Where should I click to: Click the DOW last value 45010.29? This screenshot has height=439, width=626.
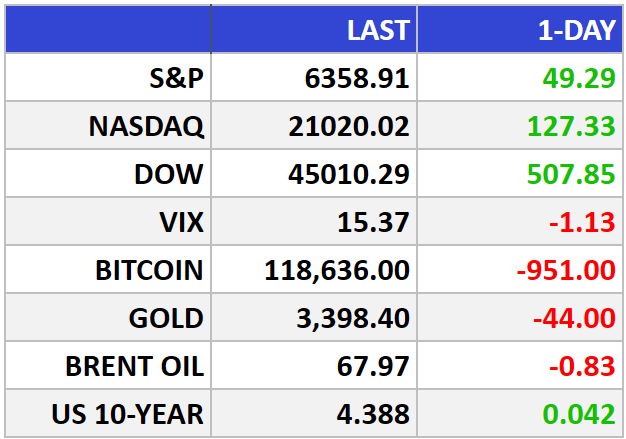[x=349, y=174]
